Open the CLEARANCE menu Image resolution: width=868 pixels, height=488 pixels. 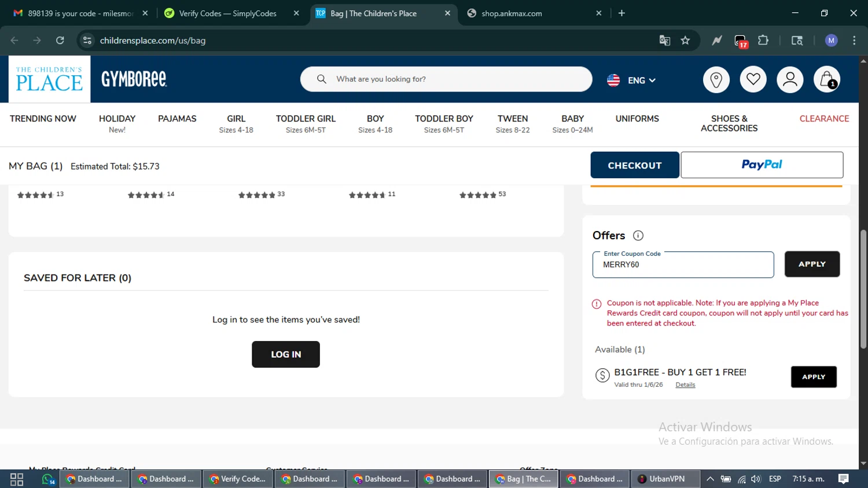coord(824,119)
